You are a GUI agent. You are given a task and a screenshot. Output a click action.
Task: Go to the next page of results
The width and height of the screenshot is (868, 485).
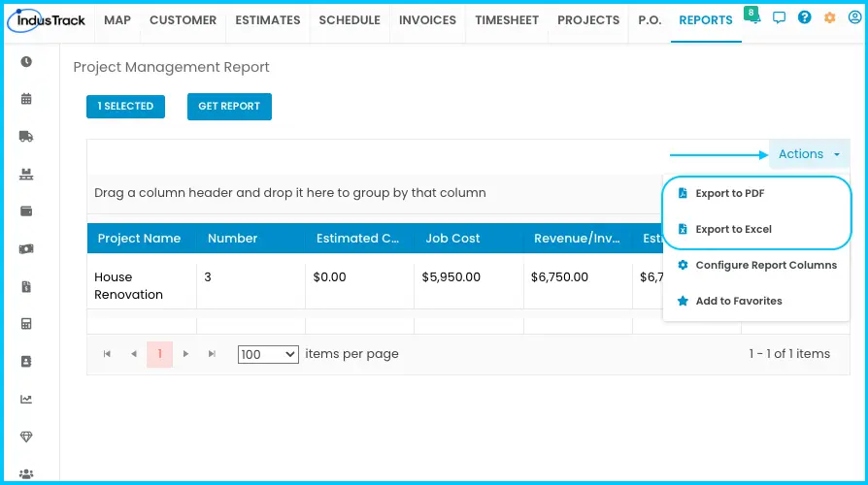point(186,354)
